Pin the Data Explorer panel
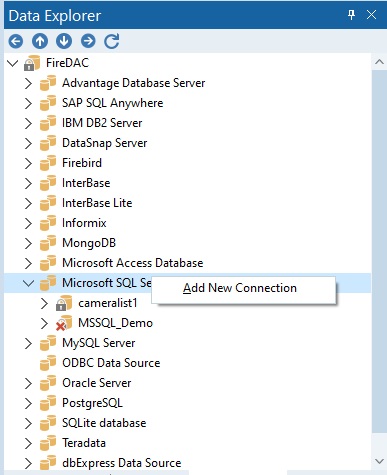Screen dimensions: 387x475 coord(351,15)
